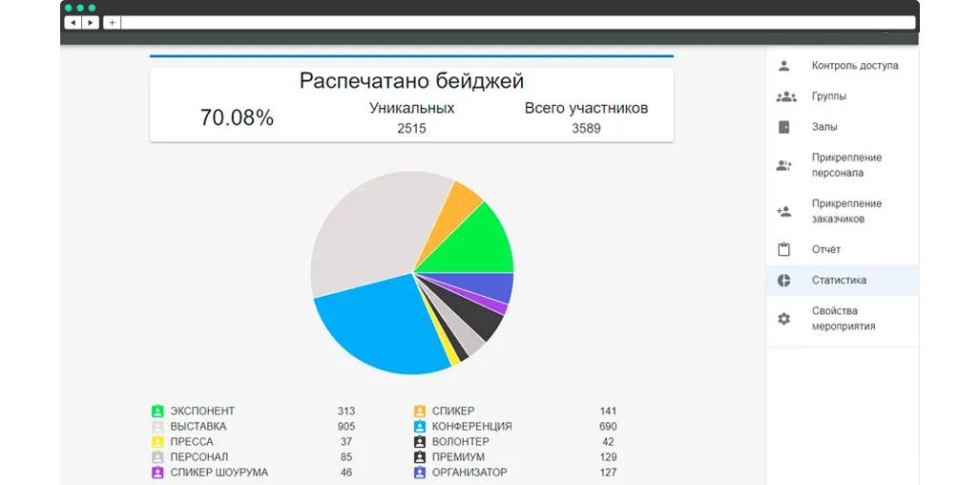Select Прикрепление персонала in the sidebar
This screenshot has width=980, height=485.
pos(843,165)
